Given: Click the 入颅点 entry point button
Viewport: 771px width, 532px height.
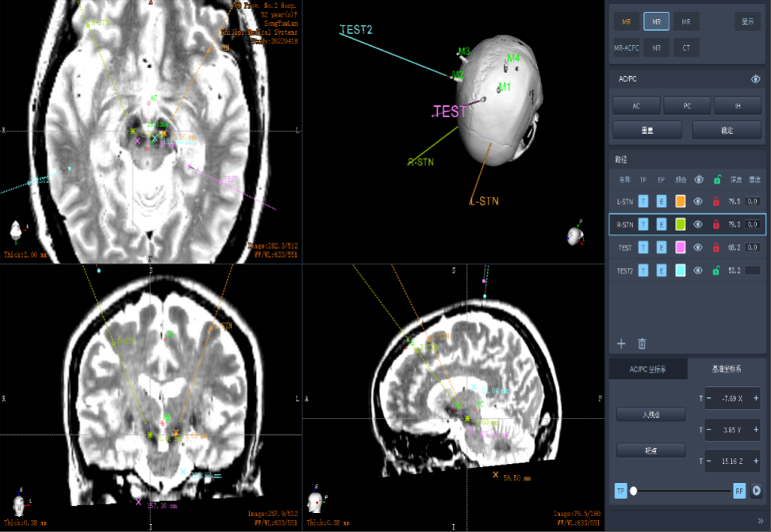Looking at the screenshot, I should [650, 415].
